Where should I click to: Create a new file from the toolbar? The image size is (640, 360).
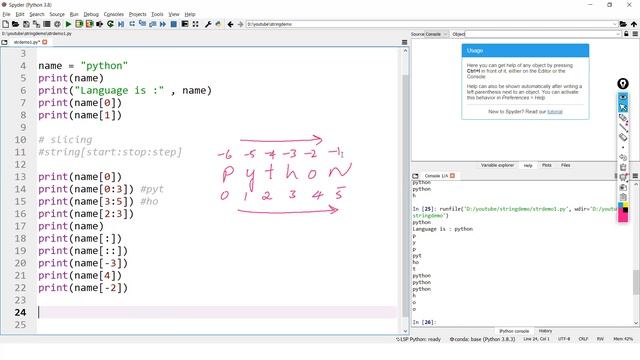point(6,24)
